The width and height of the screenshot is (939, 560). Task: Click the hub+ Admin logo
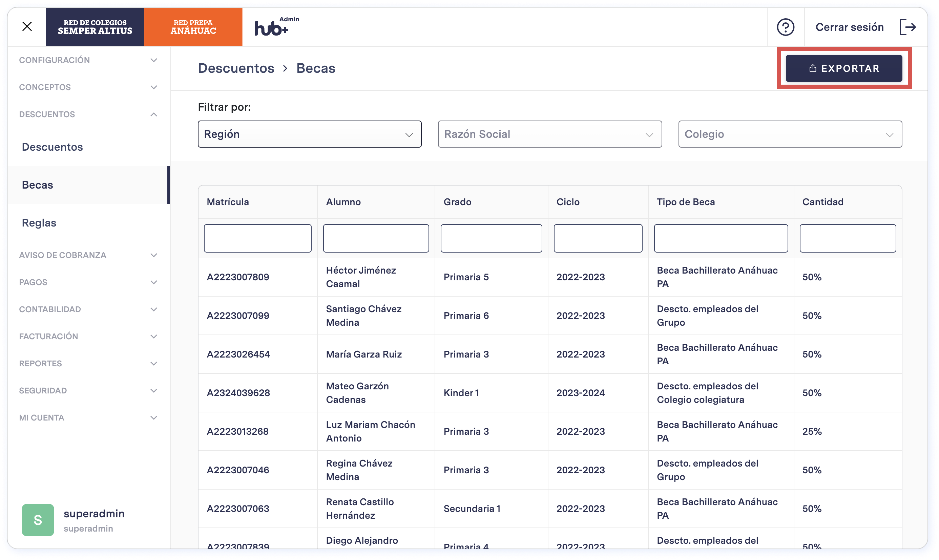(x=276, y=26)
